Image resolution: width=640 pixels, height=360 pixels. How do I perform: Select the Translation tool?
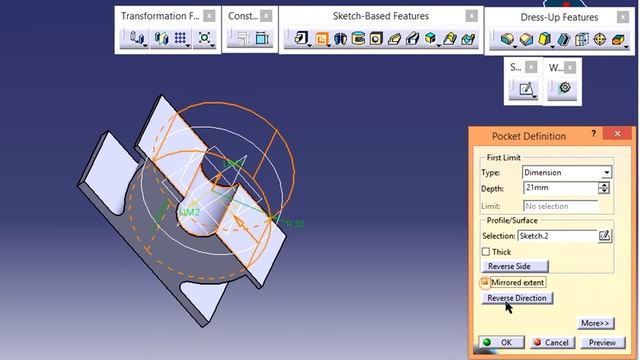[x=136, y=38]
